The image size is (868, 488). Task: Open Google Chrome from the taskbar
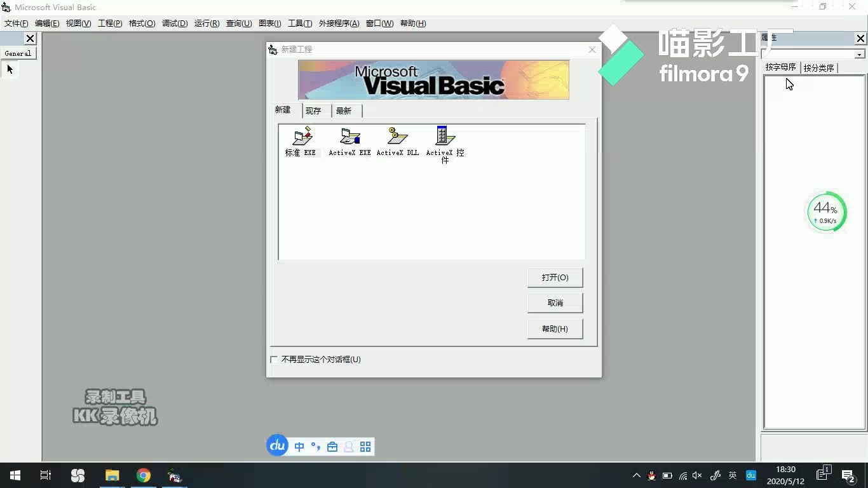click(144, 475)
